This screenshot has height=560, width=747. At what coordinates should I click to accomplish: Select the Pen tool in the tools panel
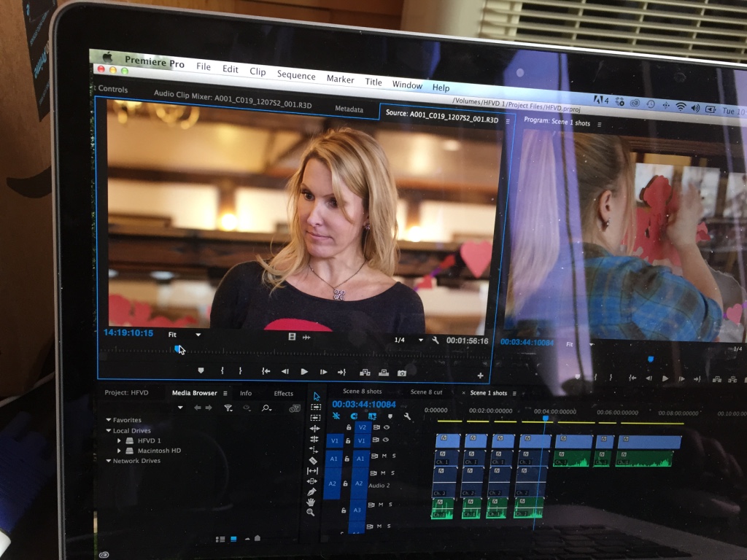click(x=313, y=491)
